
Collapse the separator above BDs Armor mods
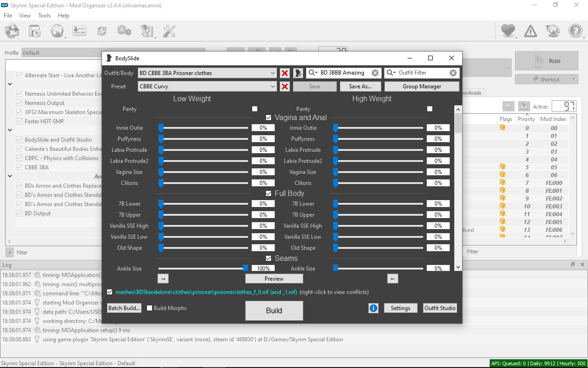click(10, 176)
